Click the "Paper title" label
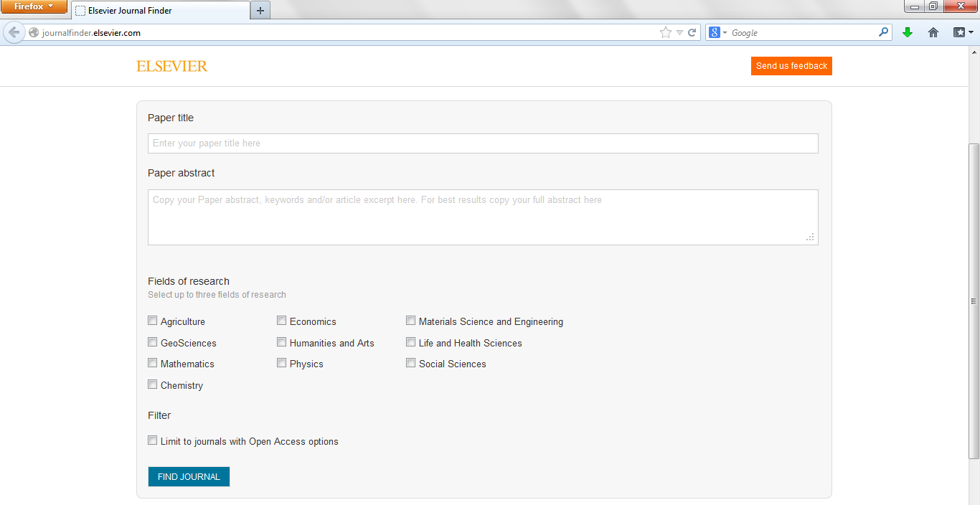This screenshot has width=980, height=505. [171, 118]
